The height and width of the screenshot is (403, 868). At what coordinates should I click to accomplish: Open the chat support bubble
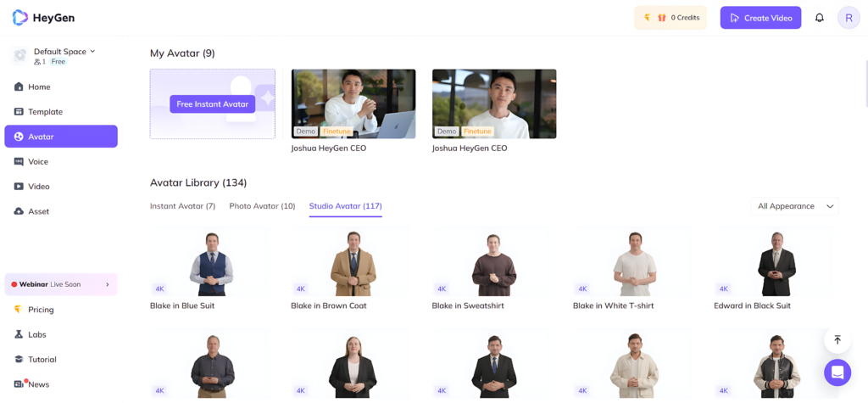[837, 372]
